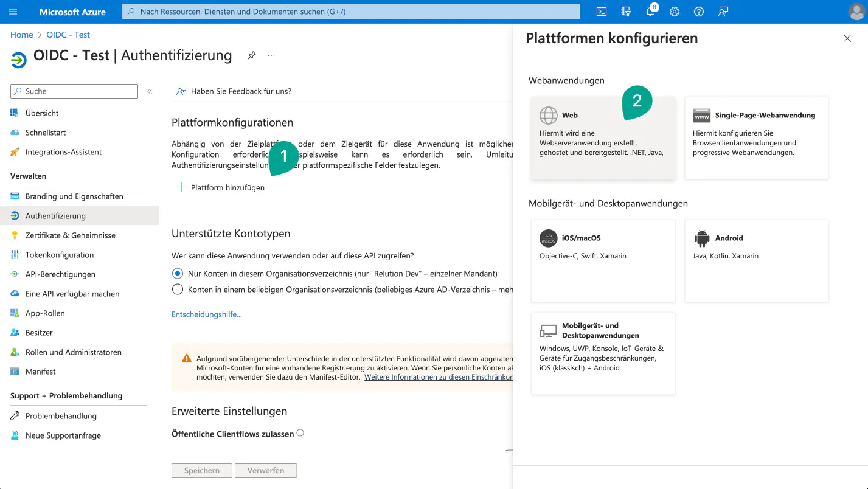Open the settings gear in top bar
This screenshot has width=868, height=489.
[674, 12]
